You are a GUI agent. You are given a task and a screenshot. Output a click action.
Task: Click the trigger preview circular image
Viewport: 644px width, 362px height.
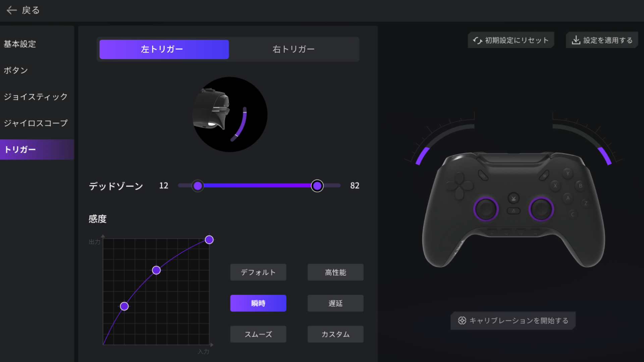click(x=230, y=115)
